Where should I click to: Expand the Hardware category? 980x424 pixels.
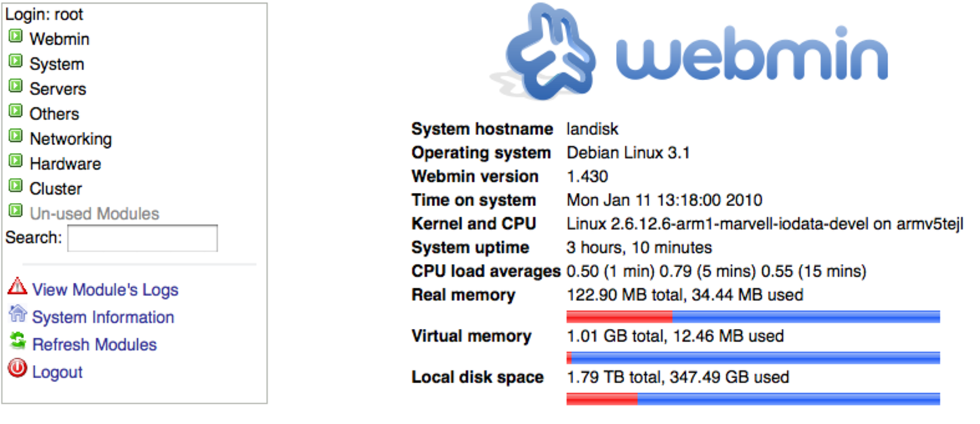[65, 164]
